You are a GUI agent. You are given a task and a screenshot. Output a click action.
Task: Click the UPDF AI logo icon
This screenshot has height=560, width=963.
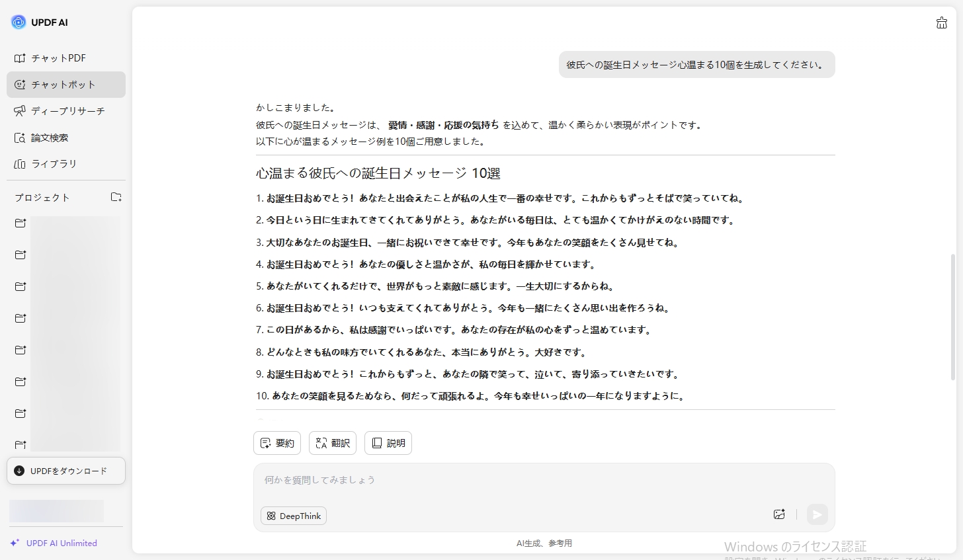[19, 22]
